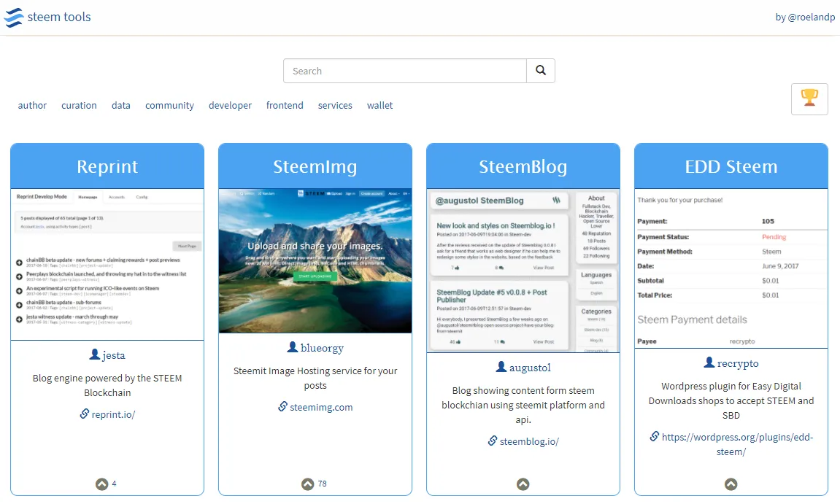840x504 pixels.
Task: Click the EDD Steem card header
Action: (x=731, y=166)
